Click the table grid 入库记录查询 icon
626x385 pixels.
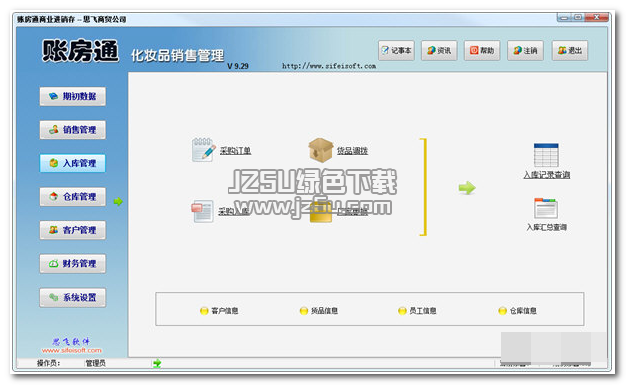pyautogui.click(x=546, y=155)
